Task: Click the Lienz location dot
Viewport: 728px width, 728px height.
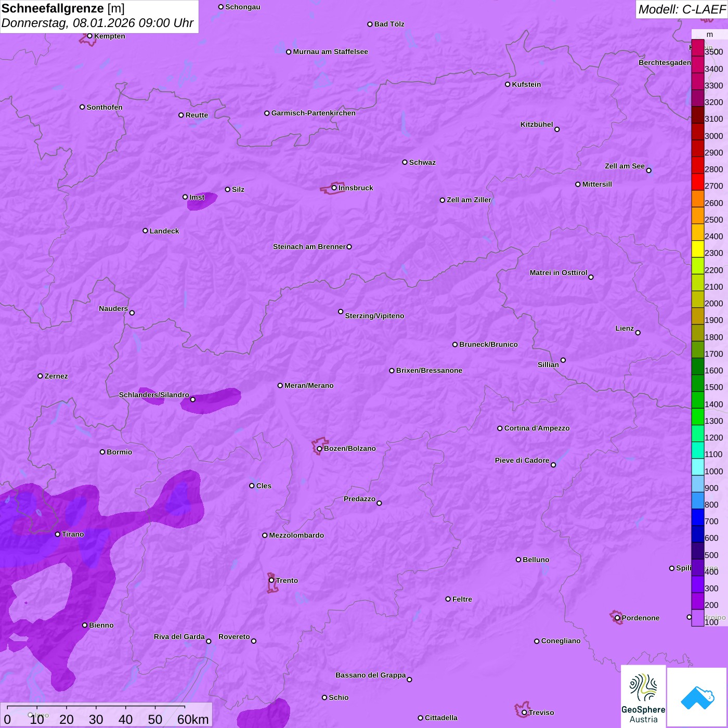Action: point(638,333)
